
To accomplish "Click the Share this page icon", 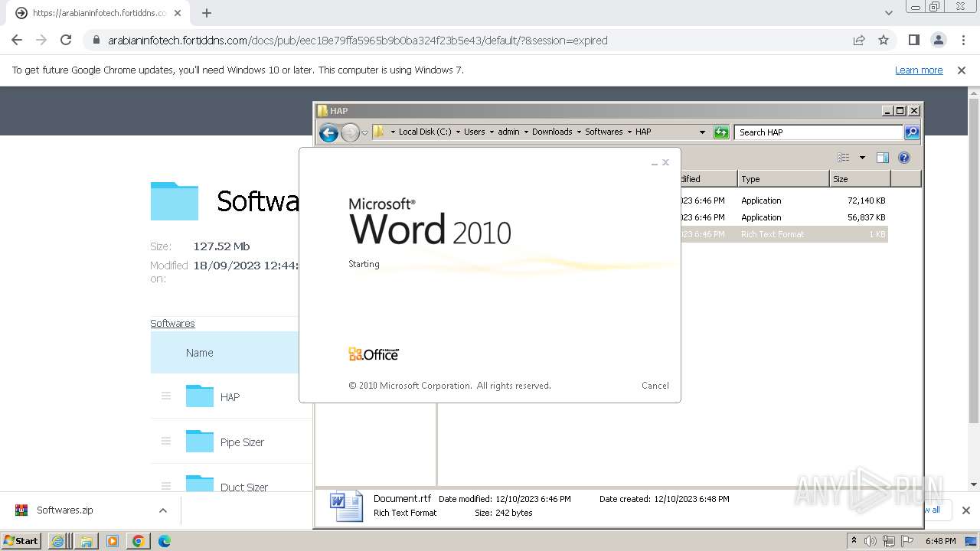I will [x=859, y=41].
